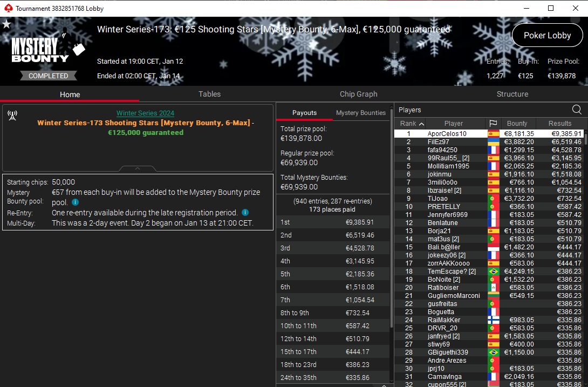
Task: Select player row 3mili0o0o
Action: [x=489, y=182]
